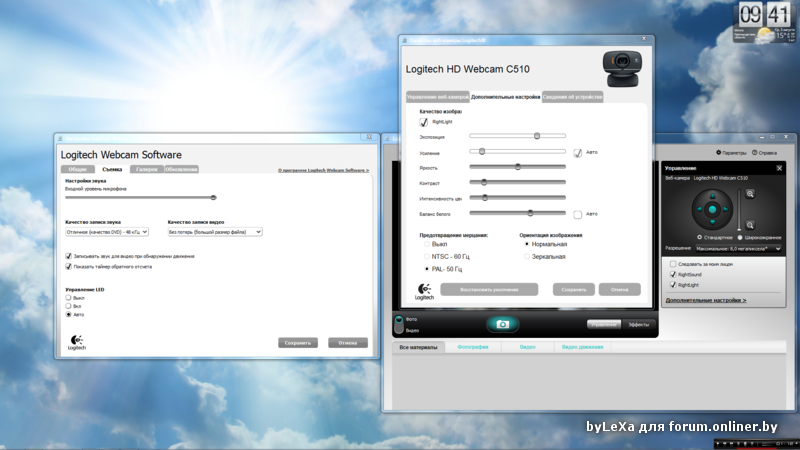
Task: Select the Выкл flicker prevention option
Action: click(x=427, y=244)
